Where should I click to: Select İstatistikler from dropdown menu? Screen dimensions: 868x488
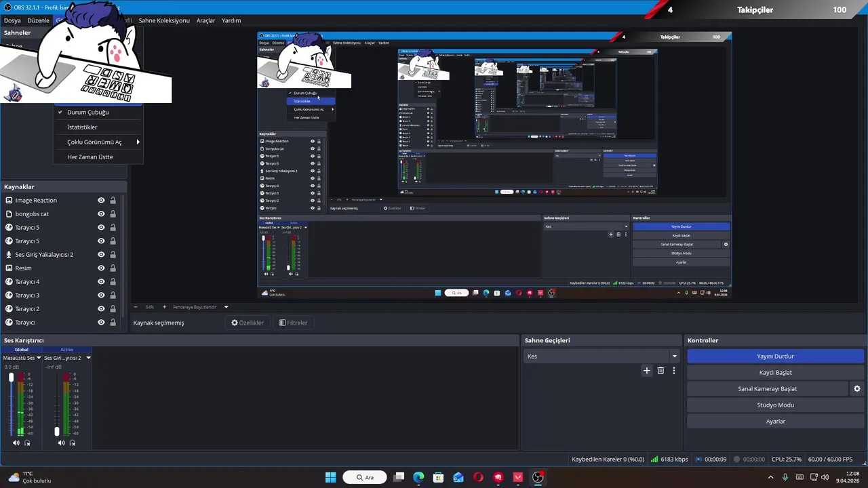click(98, 127)
